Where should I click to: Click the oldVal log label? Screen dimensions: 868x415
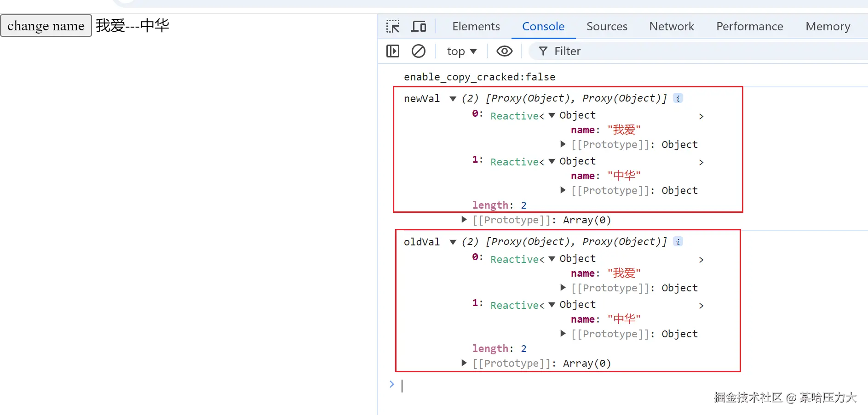point(422,242)
